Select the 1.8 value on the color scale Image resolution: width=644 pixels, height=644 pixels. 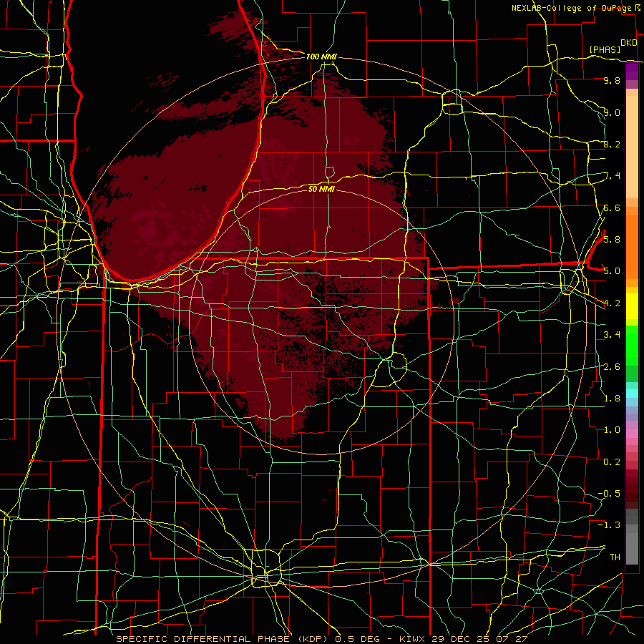[612, 398]
